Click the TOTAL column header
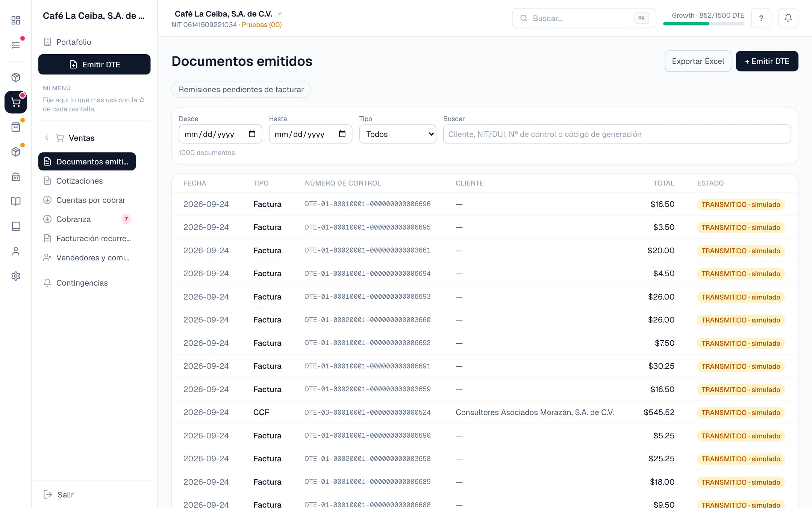The image size is (812, 508). click(x=664, y=183)
